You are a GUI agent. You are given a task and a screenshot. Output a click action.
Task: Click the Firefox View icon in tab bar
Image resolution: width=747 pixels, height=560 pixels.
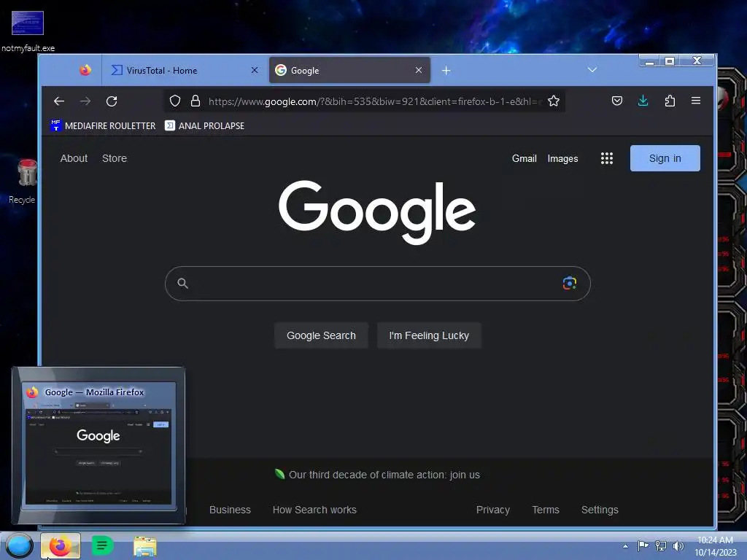click(85, 71)
